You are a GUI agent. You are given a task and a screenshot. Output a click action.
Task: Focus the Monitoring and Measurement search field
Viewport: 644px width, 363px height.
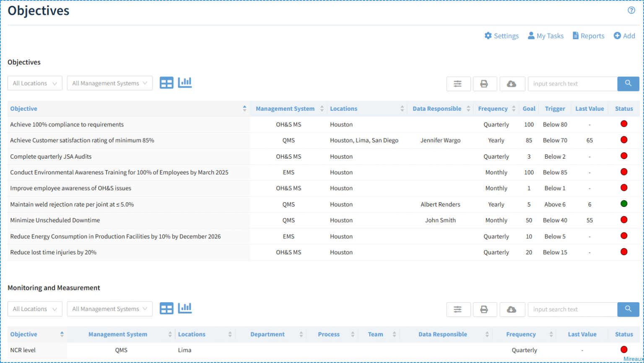pyautogui.click(x=572, y=310)
